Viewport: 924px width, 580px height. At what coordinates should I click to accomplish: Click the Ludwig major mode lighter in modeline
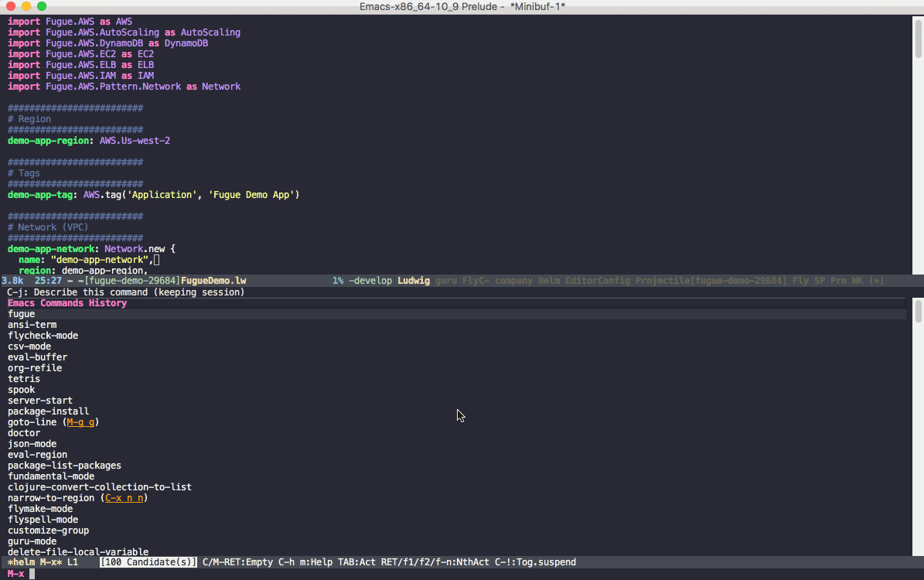(414, 280)
